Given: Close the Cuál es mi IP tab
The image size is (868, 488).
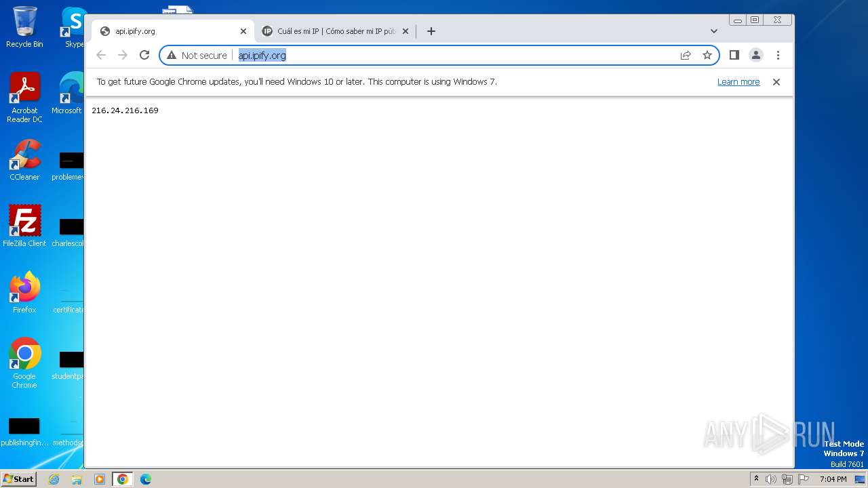Looking at the screenshot, I should click(406, 31).
